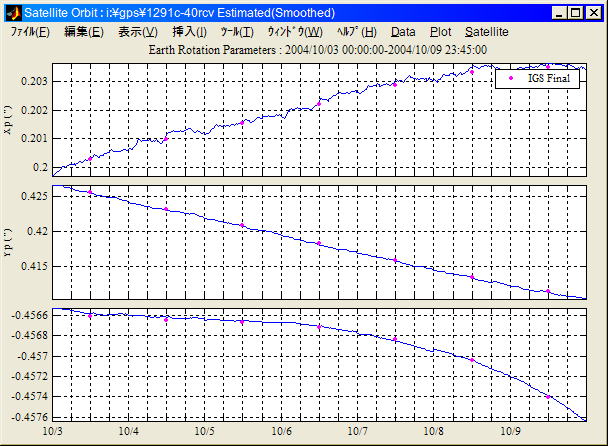Viewport: 608px width, 446px height.
Task: Open the 挿入(I) menu
Action: (x=190, y=32)
